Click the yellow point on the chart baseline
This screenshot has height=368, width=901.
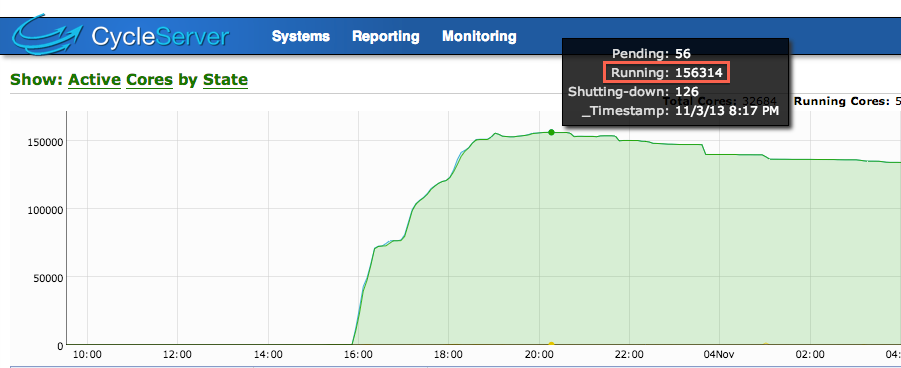(x=551, y=344)
